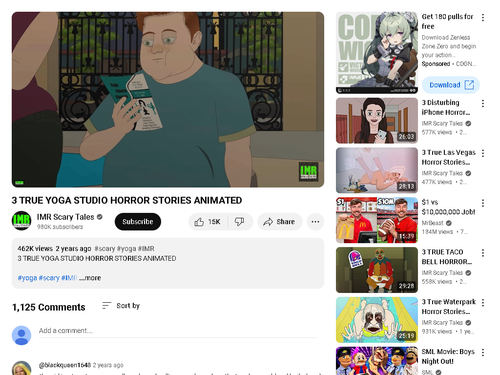The height and width of the screenshot is (375, 500).
Task: Open the #yoga hashtag in description
Action: (x=27, y=278)
